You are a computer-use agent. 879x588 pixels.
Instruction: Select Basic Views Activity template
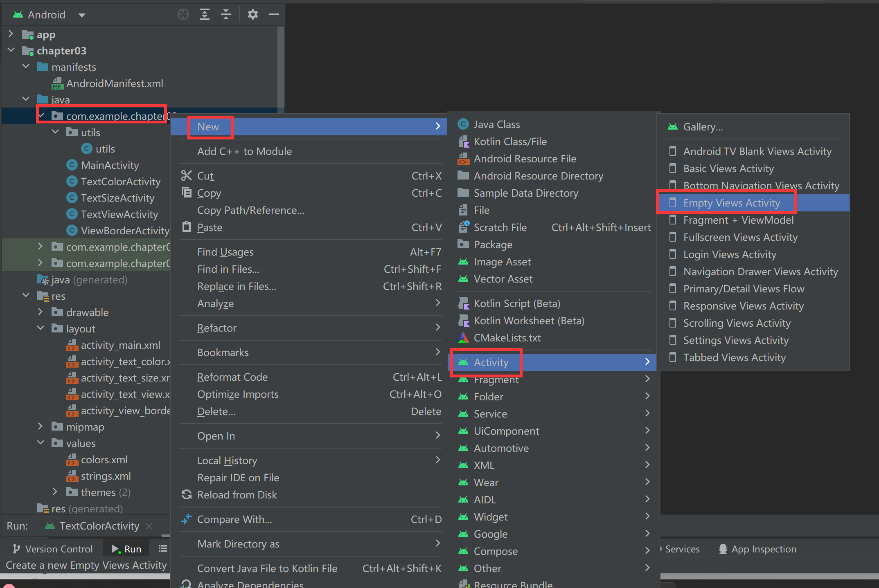[x=753, y=168]
